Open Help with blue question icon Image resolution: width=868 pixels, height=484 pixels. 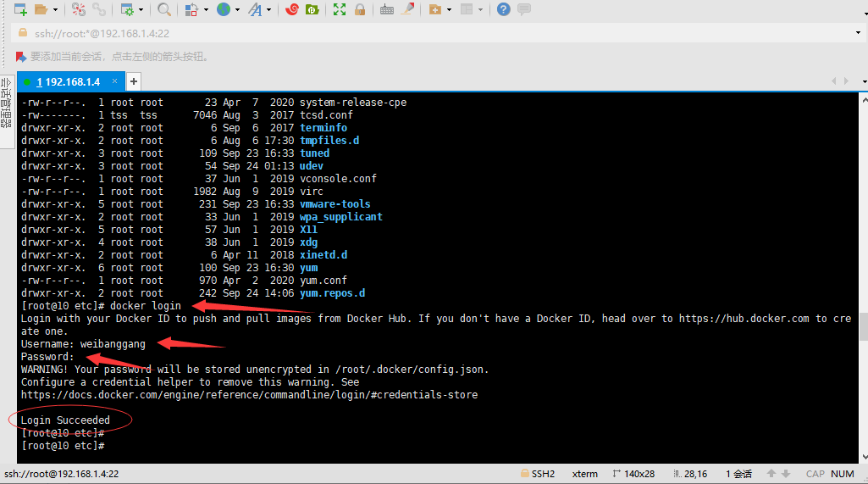tap(503, 9)
